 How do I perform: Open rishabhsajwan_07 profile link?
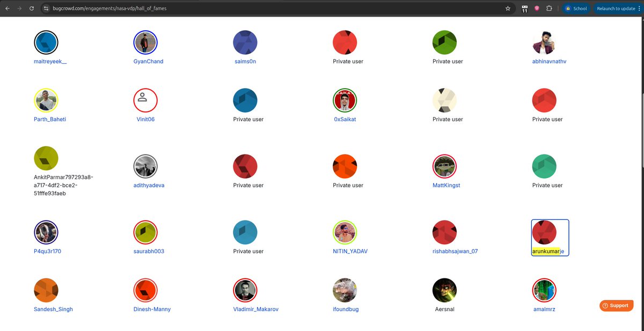[455, 251]
